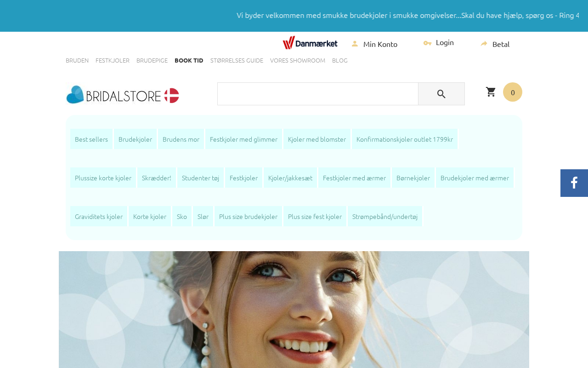This screenshot has height=368, width=588.
Task: Browse the Best sellers category
Action: click(x=91, y=139)
